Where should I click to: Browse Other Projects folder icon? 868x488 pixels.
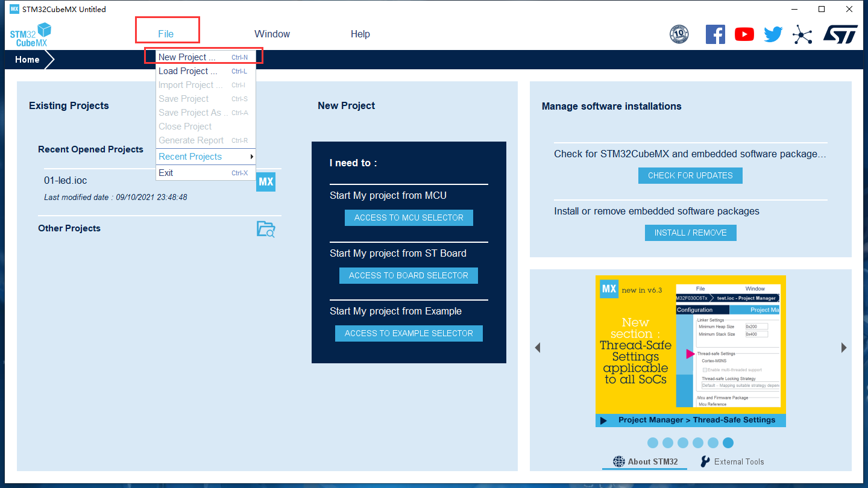click(x=266, y=229)
